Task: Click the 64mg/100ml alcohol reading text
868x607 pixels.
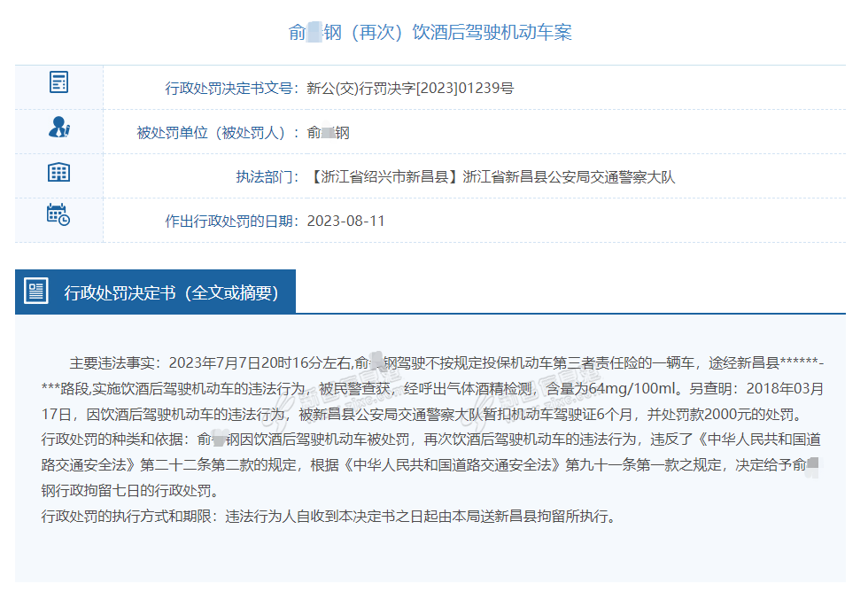Action: point(632,388)
